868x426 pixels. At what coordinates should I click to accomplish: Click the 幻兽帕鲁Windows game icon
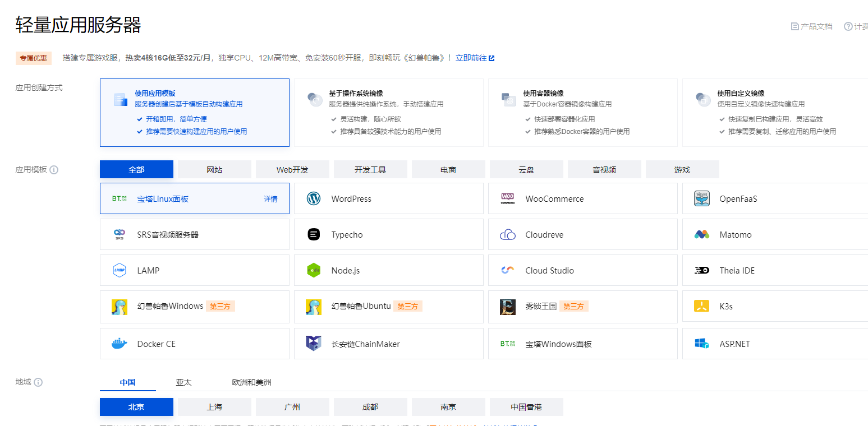coord(120,307)
